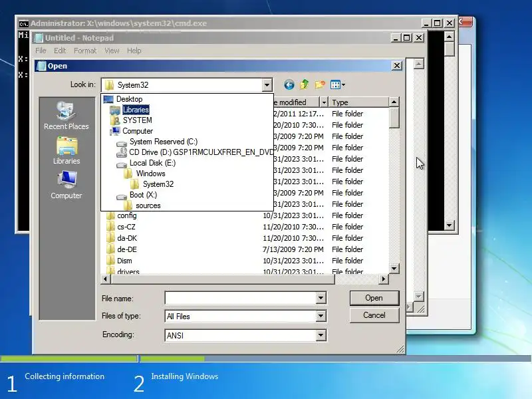Click the Notepad title bar icon
This screenshot has width=532, height=399.
(x=39, y=38)
